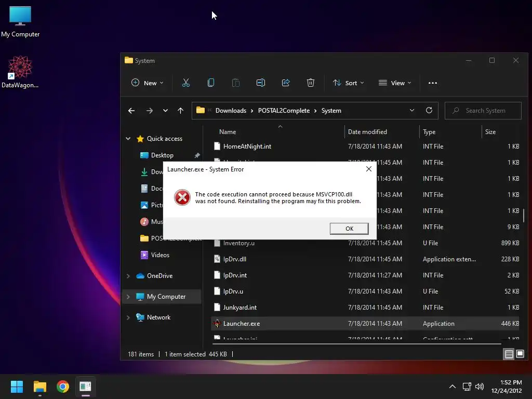The image size is (532, 399).
Task: Click the file list vertical scrollbar
Action: pyautogui.click(x=524, y=216)
